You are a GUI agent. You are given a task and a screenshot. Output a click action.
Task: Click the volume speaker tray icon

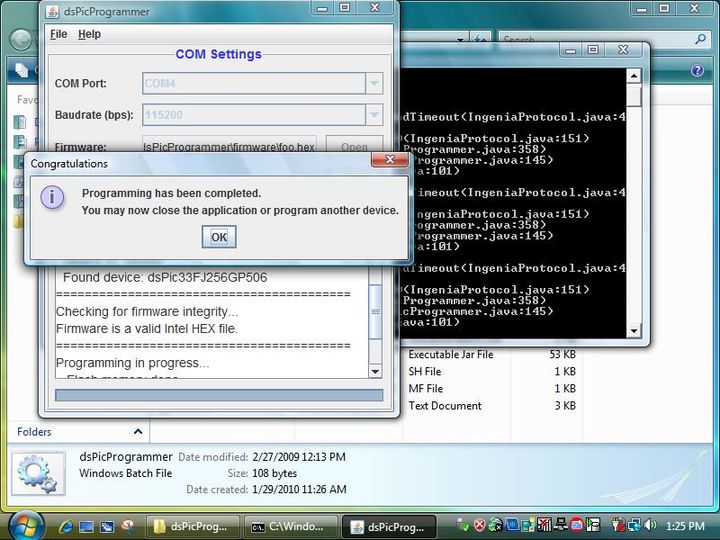(650, 525)
